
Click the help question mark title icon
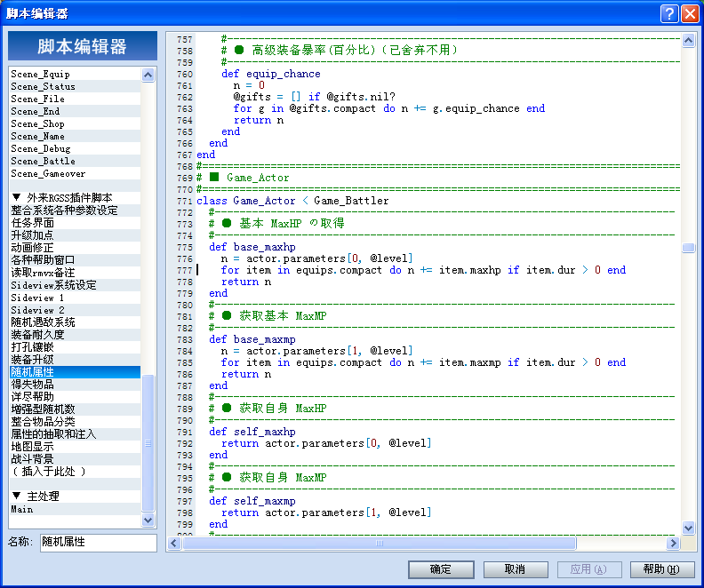point(669,14)
